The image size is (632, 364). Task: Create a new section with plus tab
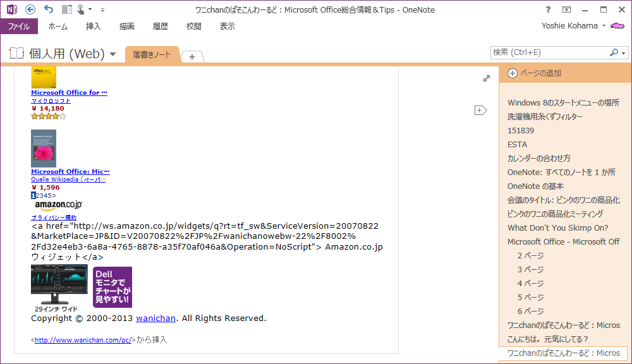[192, 57]
